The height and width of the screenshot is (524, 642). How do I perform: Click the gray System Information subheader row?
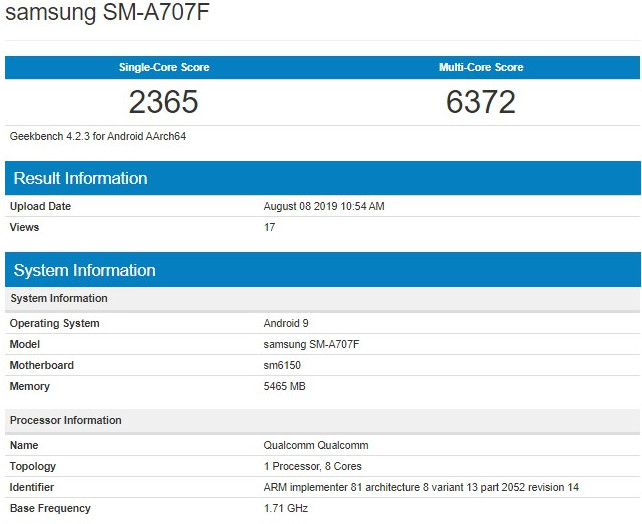tap(323, 298)
